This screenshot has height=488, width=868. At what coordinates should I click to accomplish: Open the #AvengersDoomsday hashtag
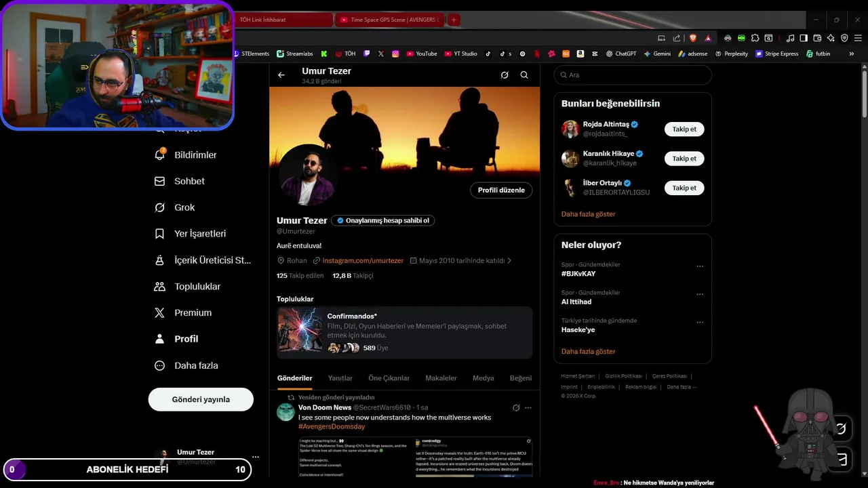click(332, 427)
